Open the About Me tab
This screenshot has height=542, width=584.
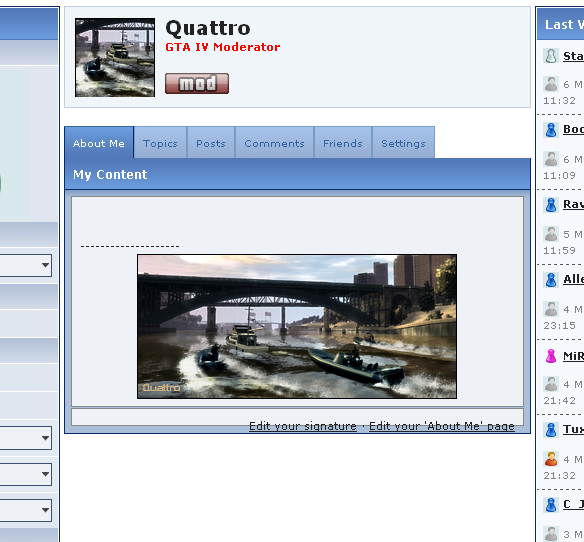pos(99,143)
